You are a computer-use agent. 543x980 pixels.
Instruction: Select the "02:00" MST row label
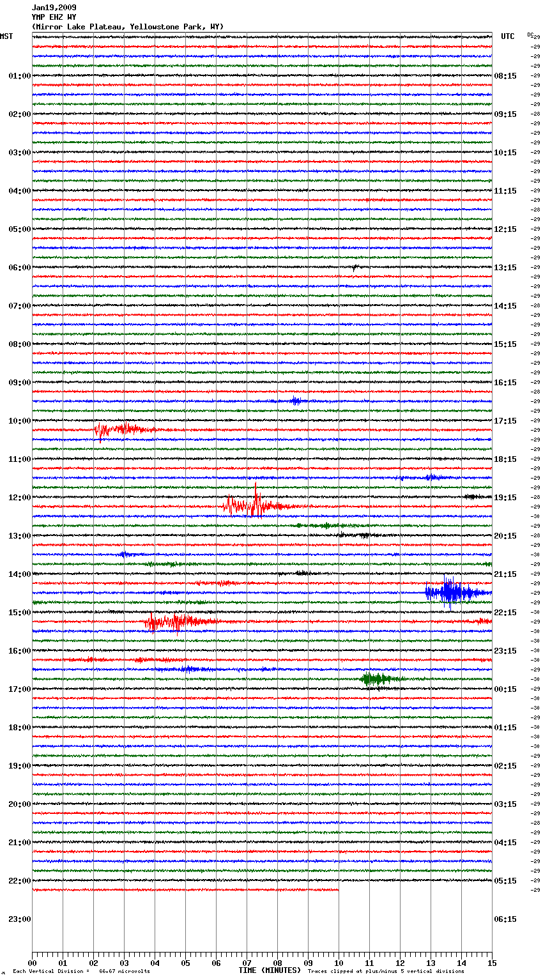click(x=20, y=114)
